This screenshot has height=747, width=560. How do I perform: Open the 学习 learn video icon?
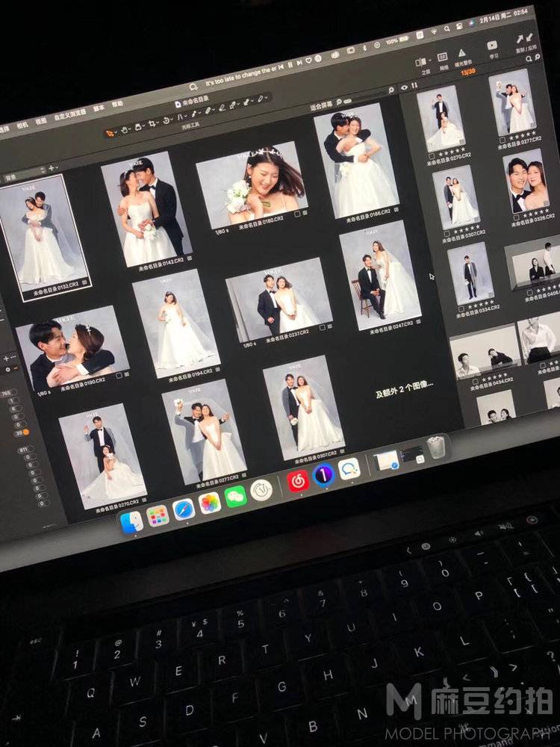coord(492,46)
